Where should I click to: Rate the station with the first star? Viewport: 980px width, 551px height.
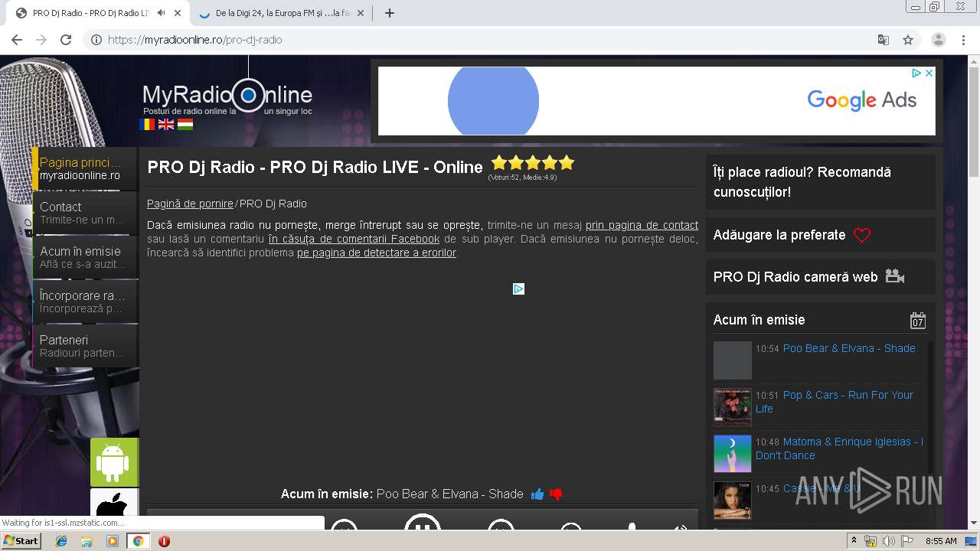(499, 162)
